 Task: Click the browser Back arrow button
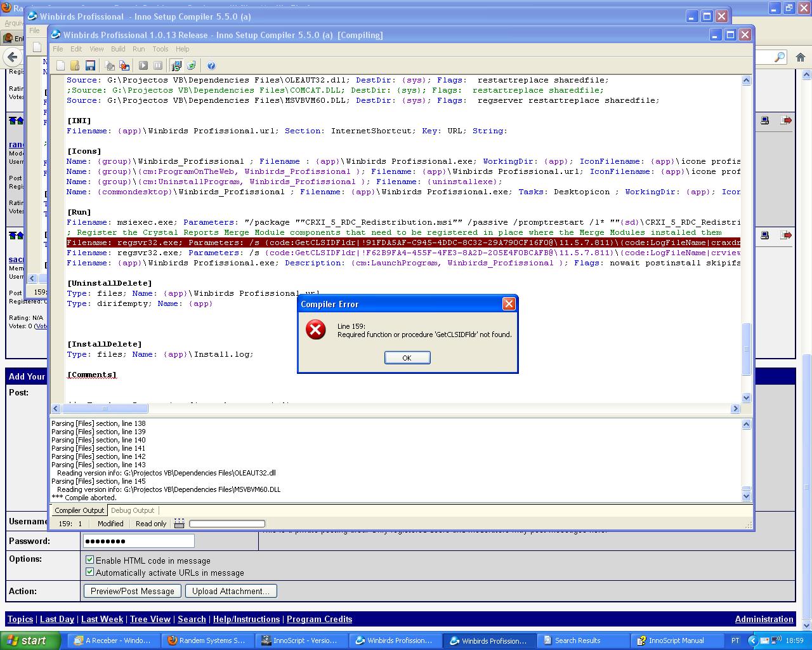click(x=13, y=57)
